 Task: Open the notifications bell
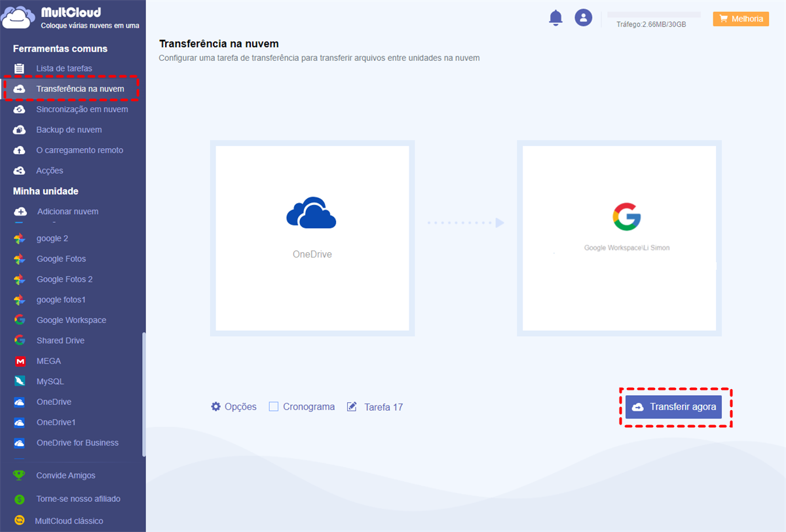click(555, 18)
